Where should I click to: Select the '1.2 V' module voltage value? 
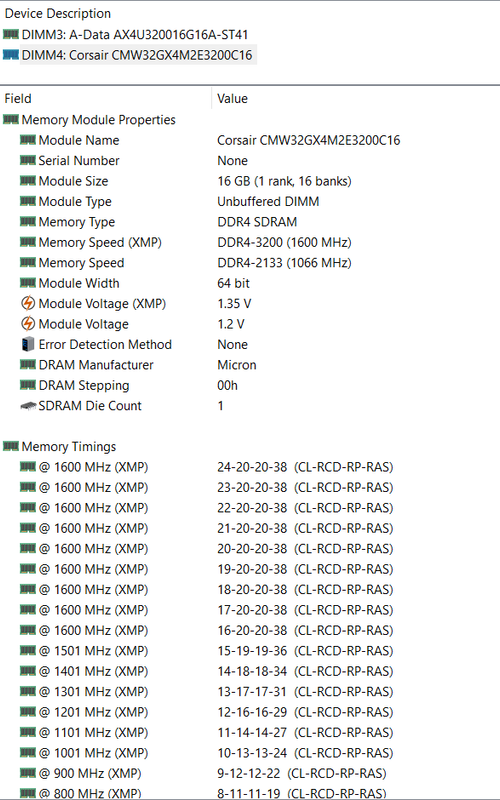[x=231, y=324]
